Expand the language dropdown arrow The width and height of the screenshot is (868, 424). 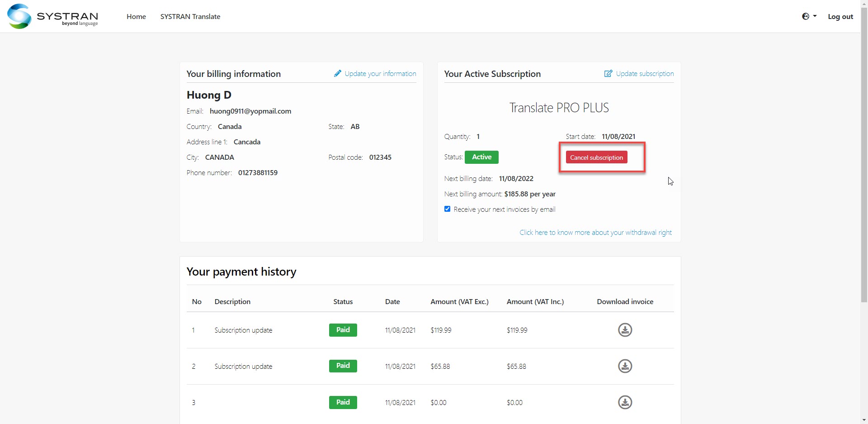(x=815, y=16)
